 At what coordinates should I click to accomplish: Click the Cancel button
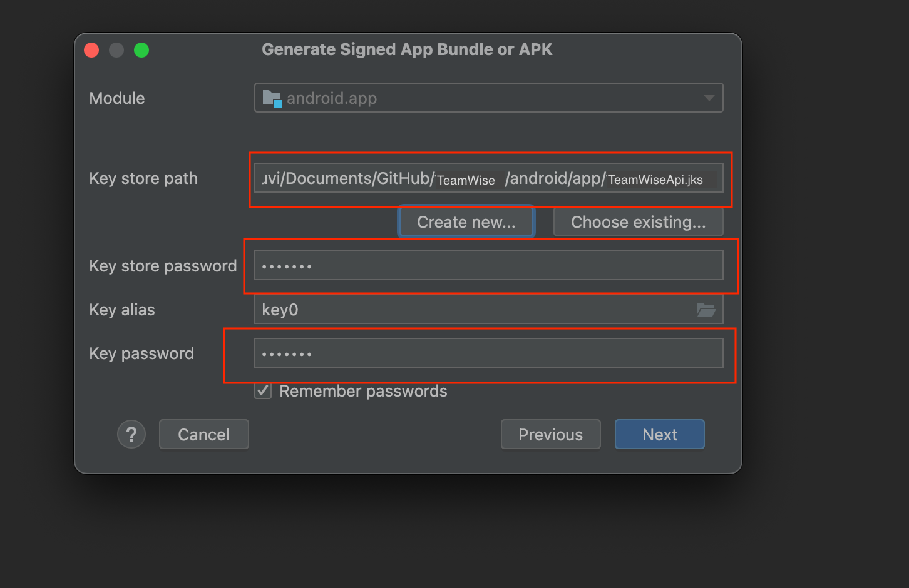204,434
